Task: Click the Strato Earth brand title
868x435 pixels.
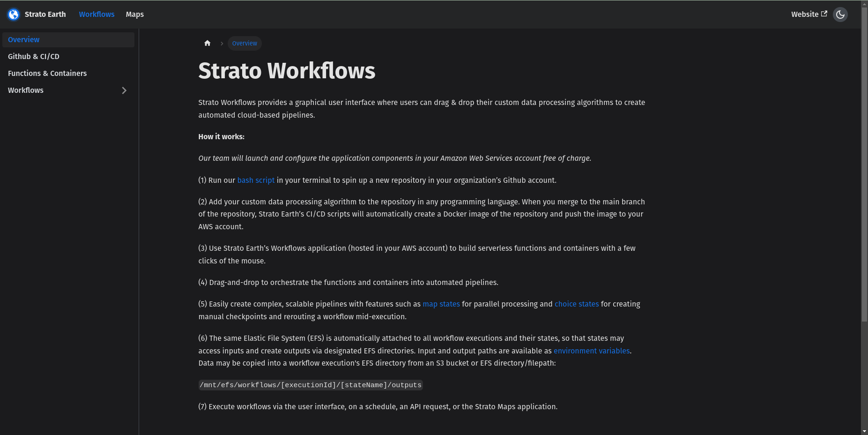Action: pyautogui.click(x=45, y=15)
